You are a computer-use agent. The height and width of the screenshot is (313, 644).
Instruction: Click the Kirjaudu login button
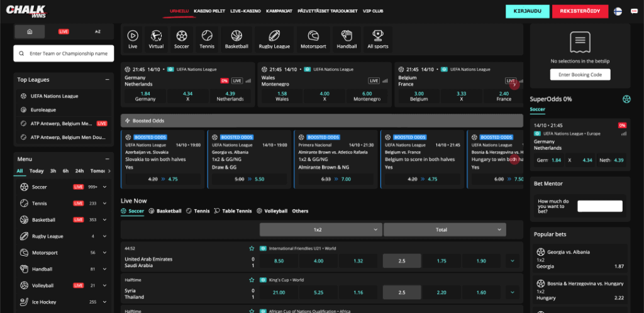528,11
